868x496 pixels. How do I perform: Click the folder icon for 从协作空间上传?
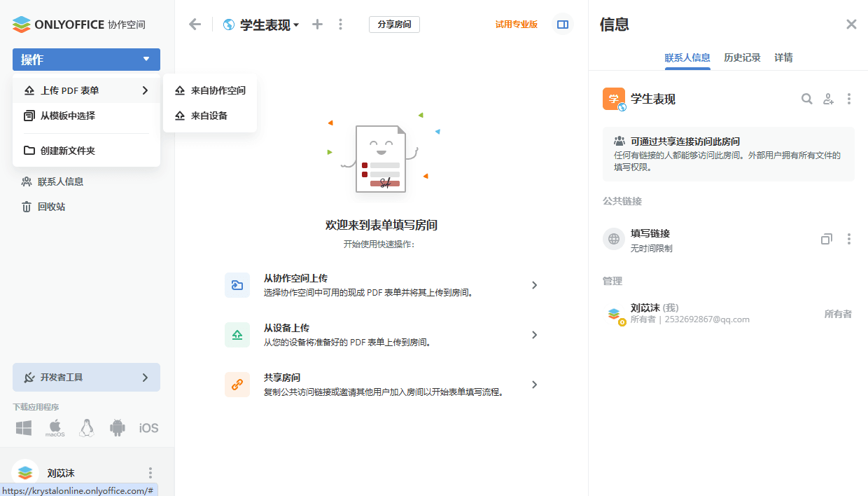237,285
